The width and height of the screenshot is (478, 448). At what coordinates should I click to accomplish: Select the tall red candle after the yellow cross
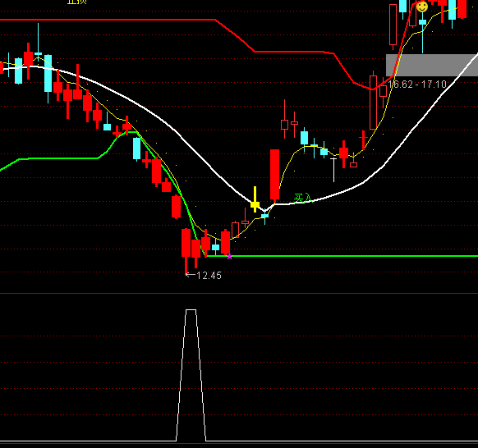(x=274, y=175)
